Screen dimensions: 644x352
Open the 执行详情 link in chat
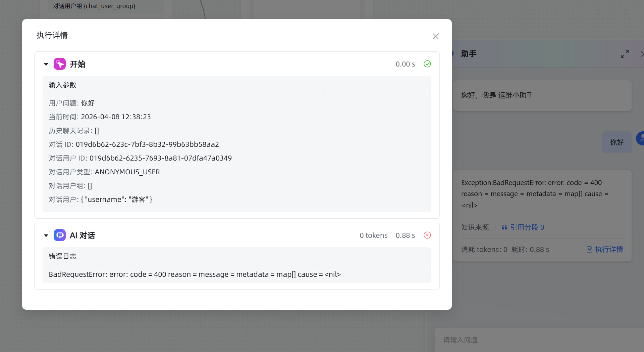tap(608, 250)
